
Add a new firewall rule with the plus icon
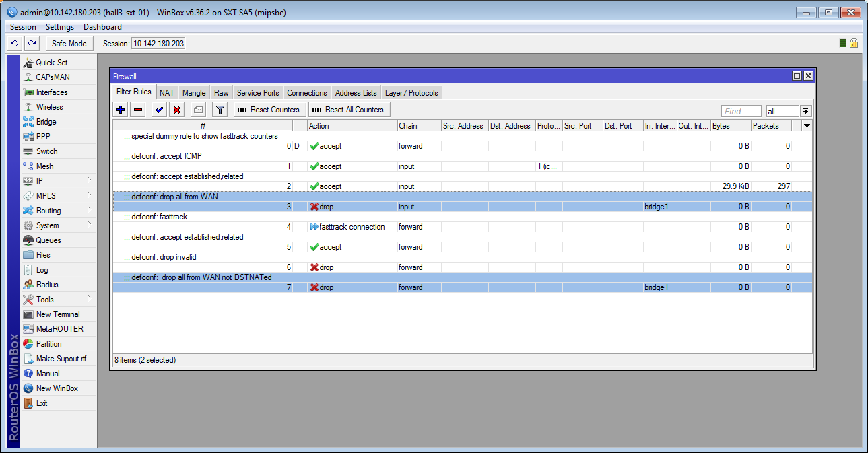pos(121,109)
